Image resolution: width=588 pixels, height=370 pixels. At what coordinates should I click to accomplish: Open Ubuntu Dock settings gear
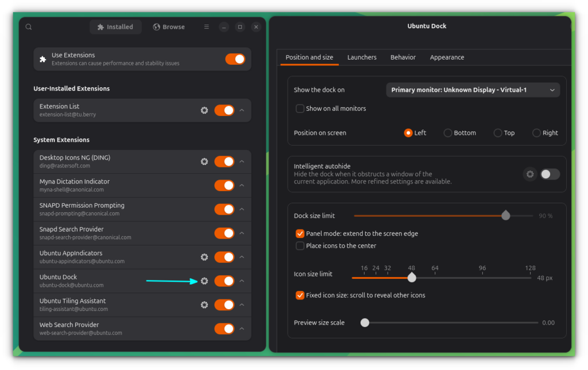pos(204,281)
